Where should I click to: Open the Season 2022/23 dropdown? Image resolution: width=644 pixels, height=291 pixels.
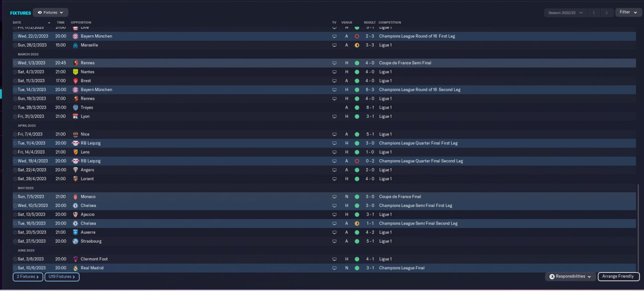[566, 13]
